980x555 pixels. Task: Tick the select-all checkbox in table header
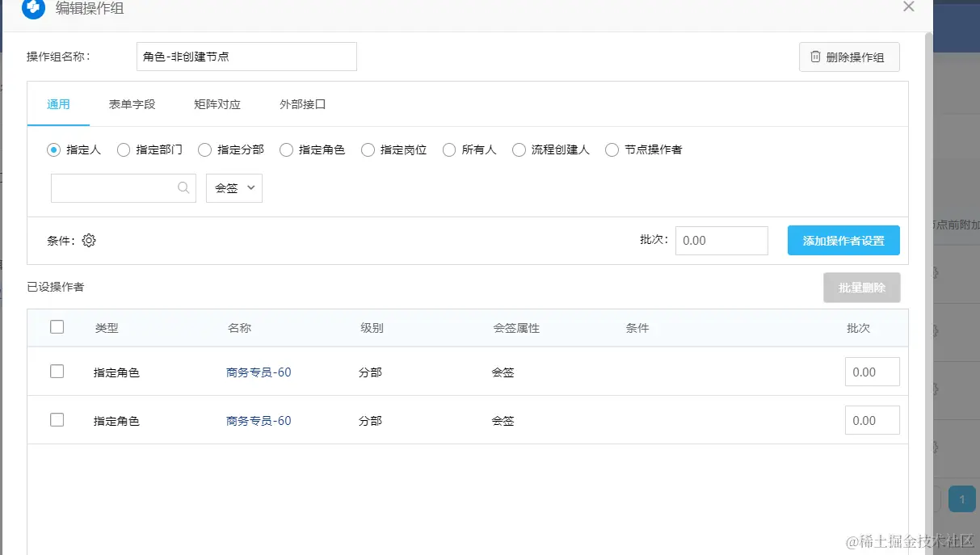tap(57, 327)
